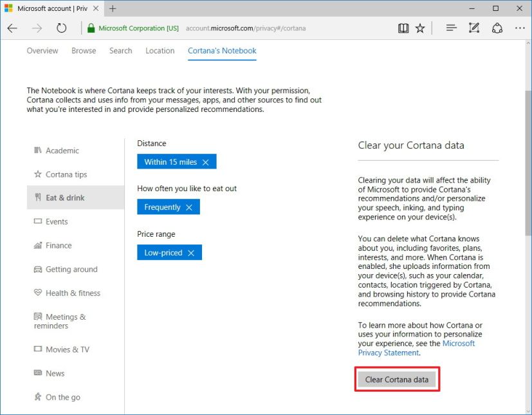Image resolution: width=532 pixels, height=415 pixels.
Task: Click the green security padlock icon
Action: click(91, 28)
